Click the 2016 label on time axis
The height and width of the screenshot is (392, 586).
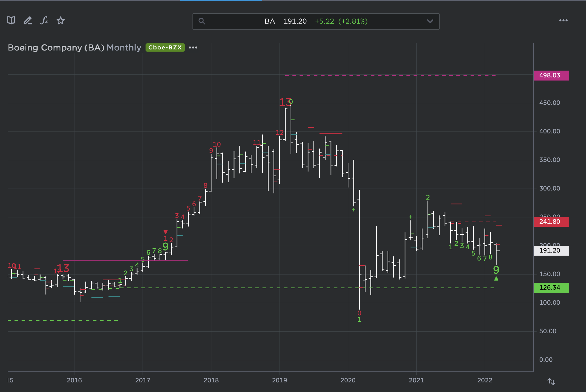74,380
